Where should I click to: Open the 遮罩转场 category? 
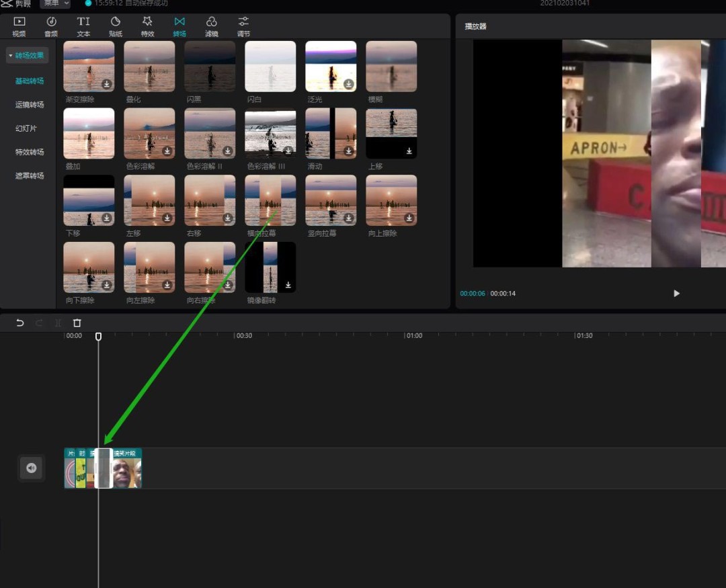30,176
